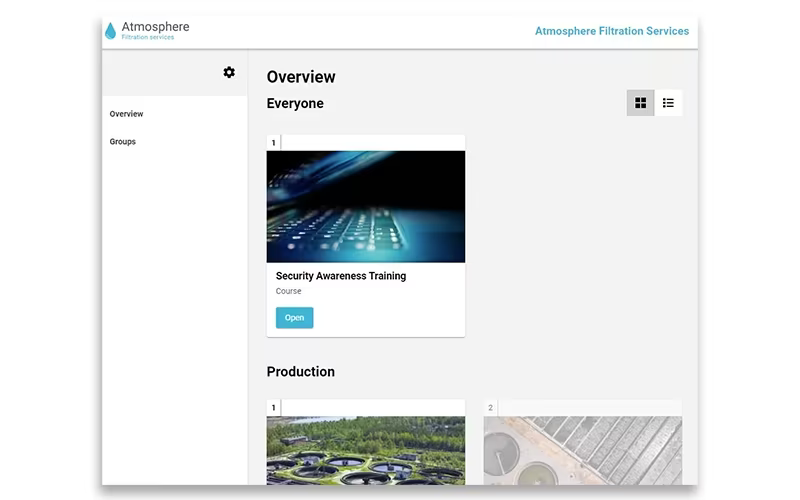Select Overview in the sidebar
Image resolution: width=800 pixels, height=500 pixels.
click(126, 114)
